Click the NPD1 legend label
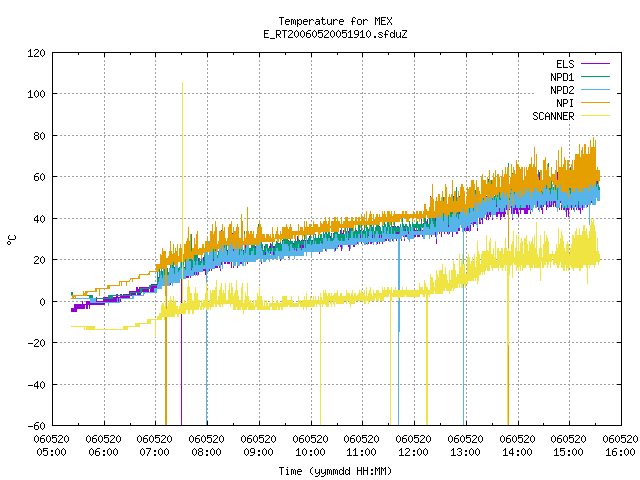The width and height of the screenshot is (640, 480). [x=562, y=77]
